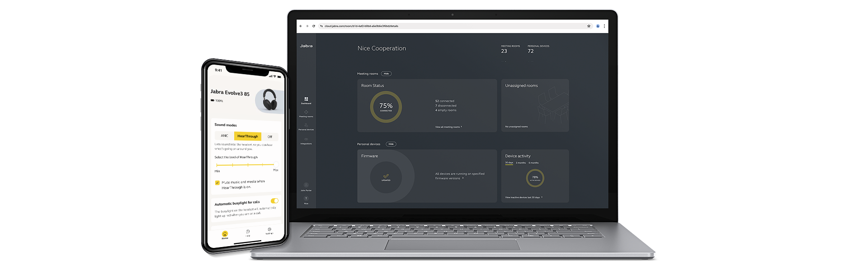Open Personal devices in the sidebar
The height and width of the screenshot is (271, 868).
coord(306,127)
